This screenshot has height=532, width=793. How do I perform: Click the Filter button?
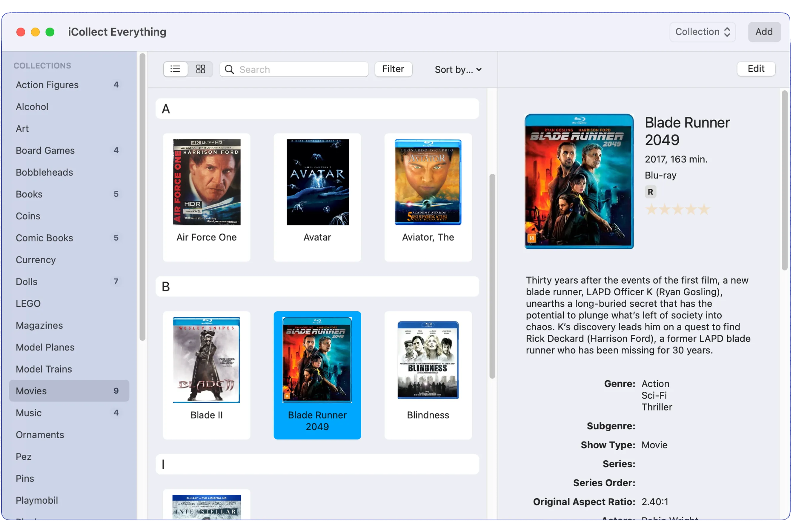tap(393, 69)
